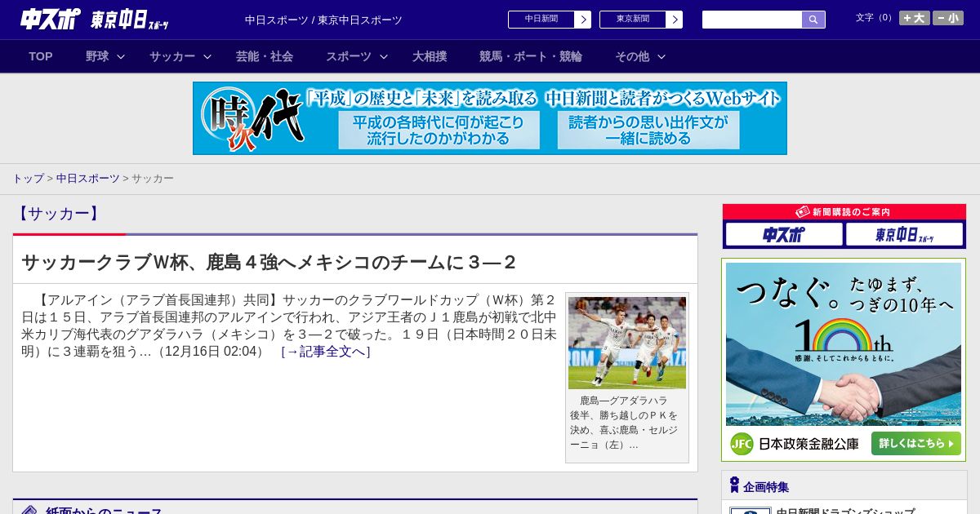Expand the その他 dropdown chevron
980x514 pixels.
pos(661,56)
